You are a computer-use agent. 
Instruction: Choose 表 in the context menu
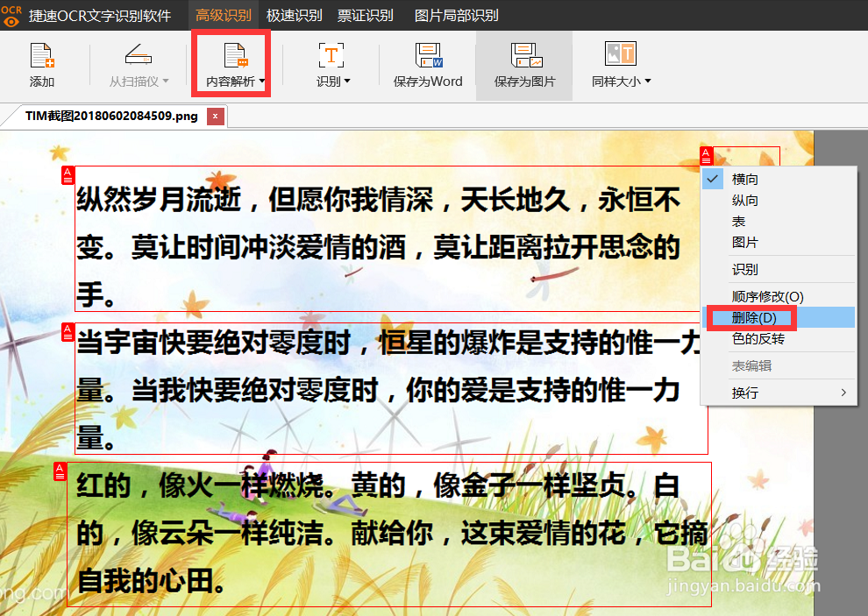point(778,222)
